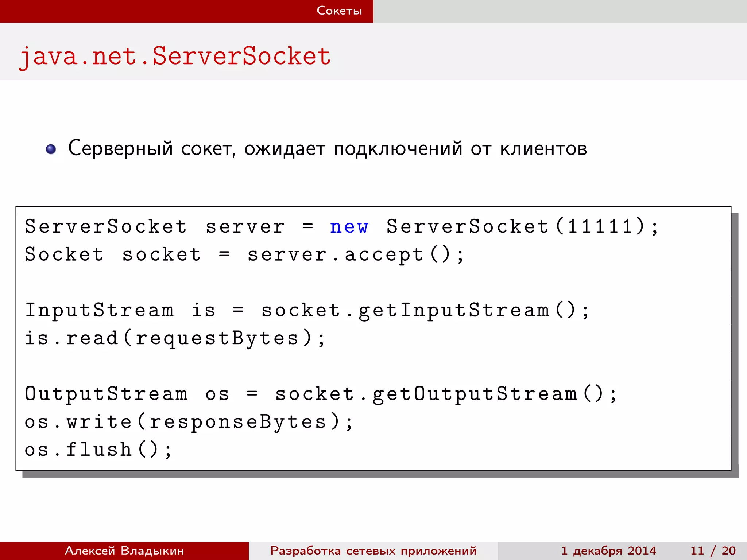747x560 pixels.
Task: Click the line 'os.flush();'
Action: point(98,450)
